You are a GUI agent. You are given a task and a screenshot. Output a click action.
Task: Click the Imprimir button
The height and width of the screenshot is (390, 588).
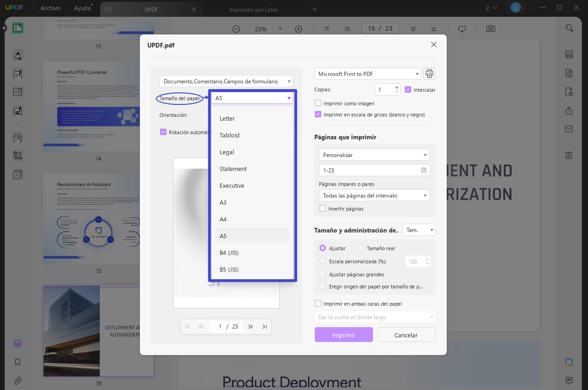pyautogui.click(x=344, y=335)
